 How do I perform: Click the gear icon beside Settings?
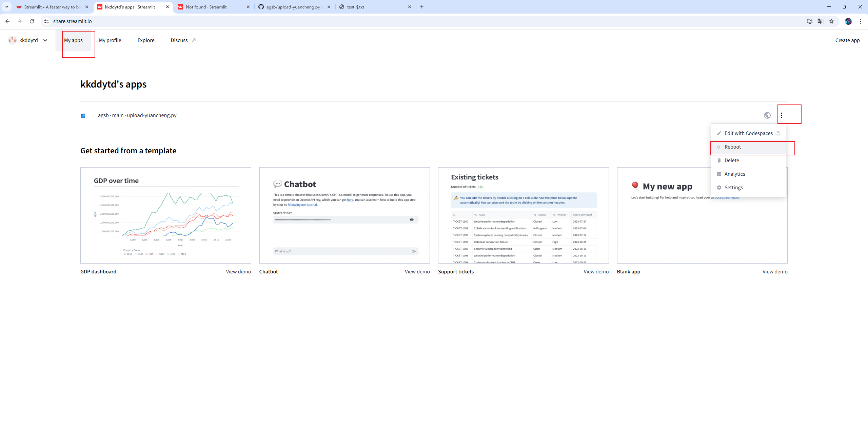pyautogui.click(x=719, y=188)
